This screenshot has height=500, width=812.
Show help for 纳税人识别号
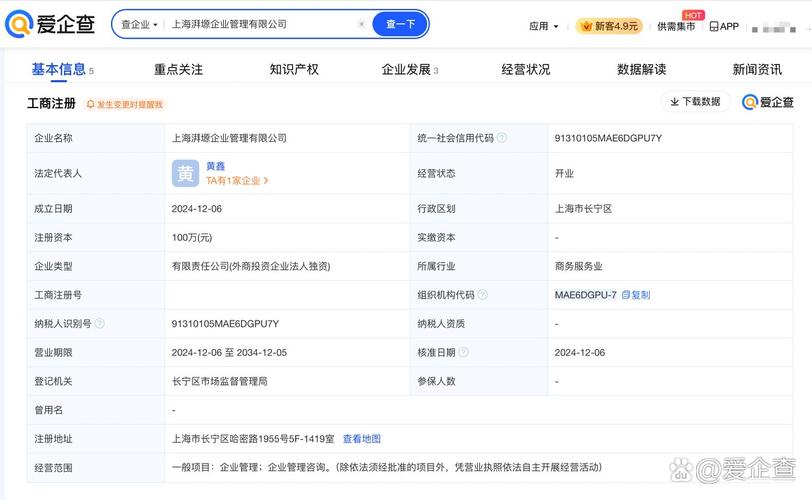click(x=99, y=323)
